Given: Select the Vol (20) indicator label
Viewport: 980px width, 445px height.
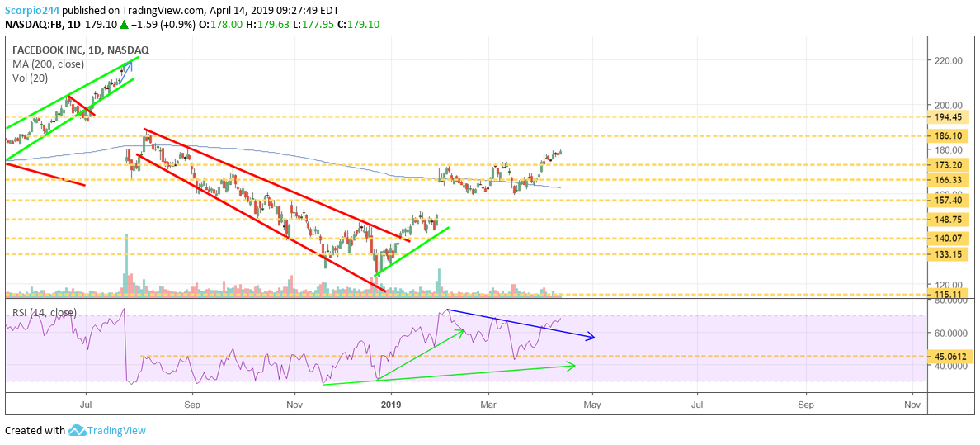Looking at the screenshot, I should (30, 78).
